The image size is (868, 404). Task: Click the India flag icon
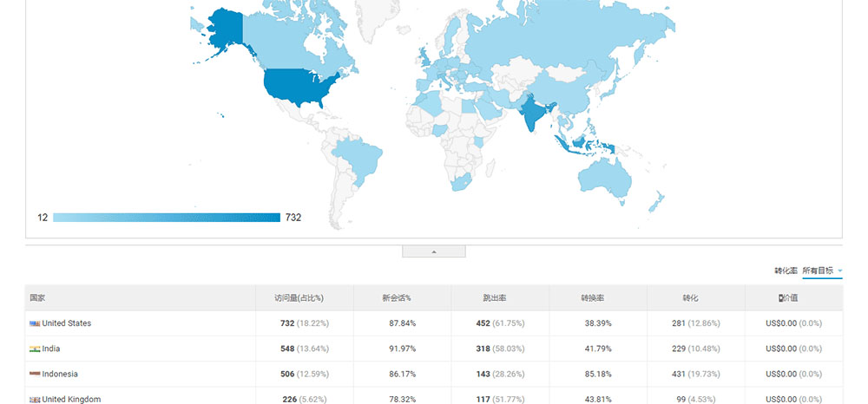point(35,349)
